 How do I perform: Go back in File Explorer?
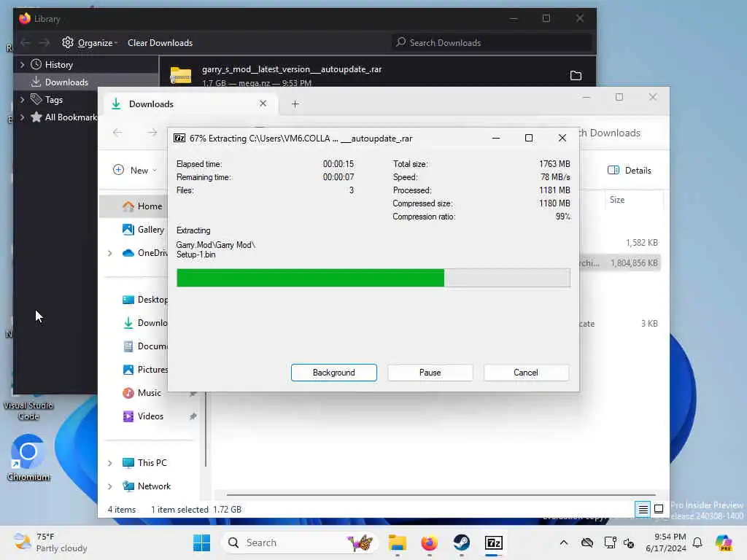(x=117, y=133)
